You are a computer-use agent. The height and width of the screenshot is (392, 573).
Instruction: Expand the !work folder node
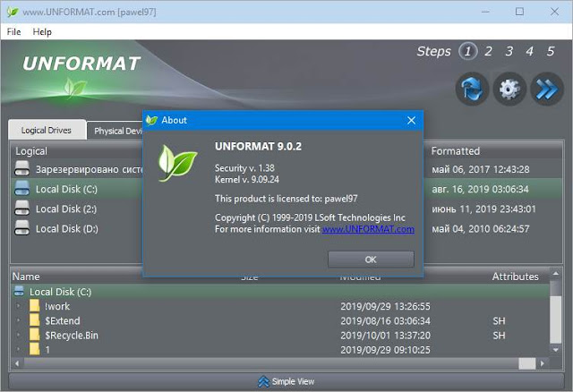(18, 306)
